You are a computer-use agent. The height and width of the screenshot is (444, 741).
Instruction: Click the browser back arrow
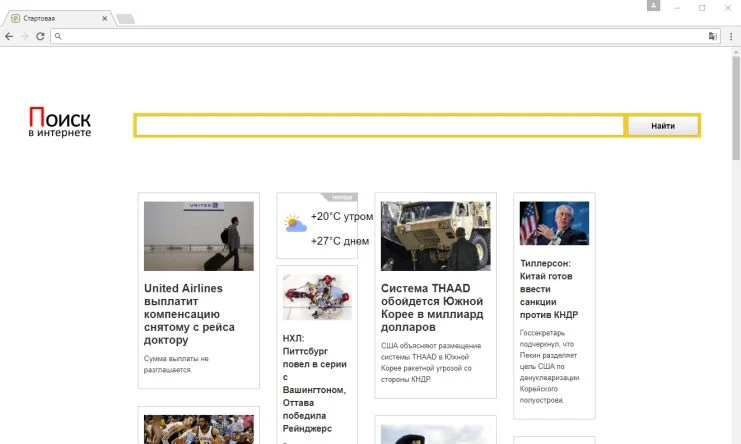pyautogui.click(x=9, y=36)
